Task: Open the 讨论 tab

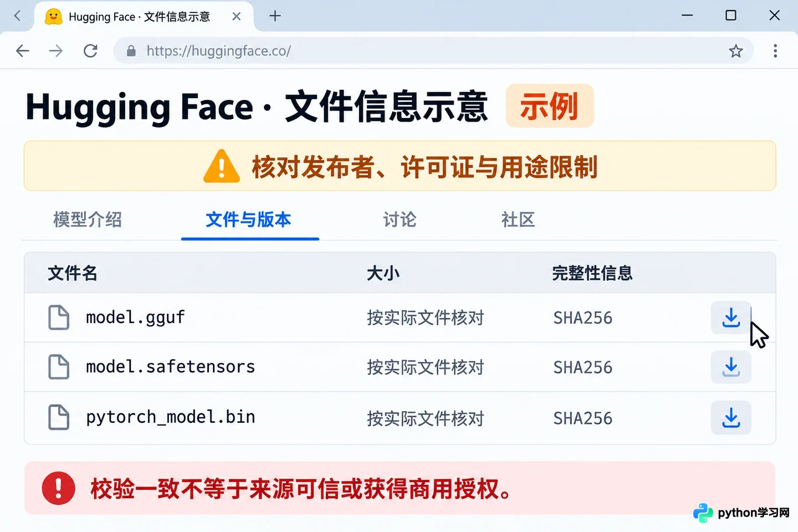Action: (x=400, y=219)
